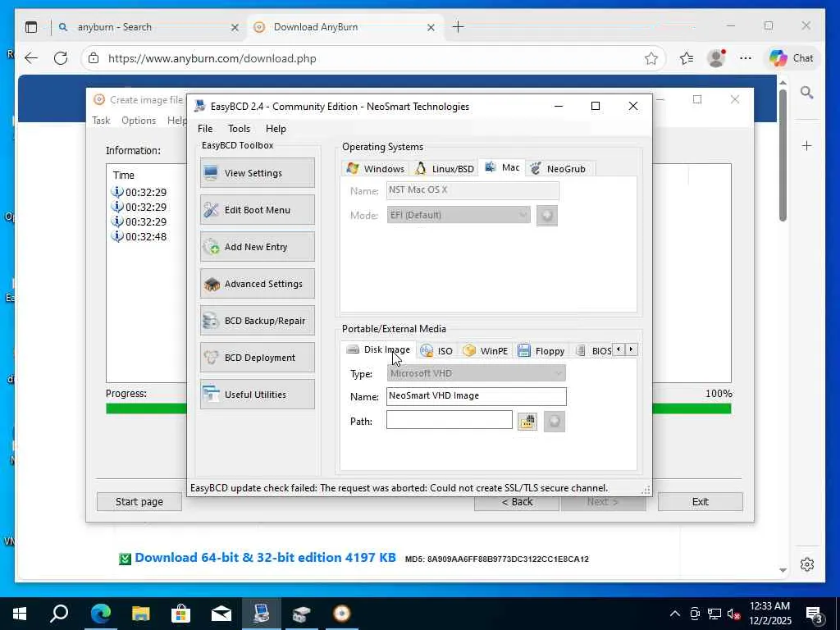Refresh the browser page
Screen dimensions: 840x630
61,58
